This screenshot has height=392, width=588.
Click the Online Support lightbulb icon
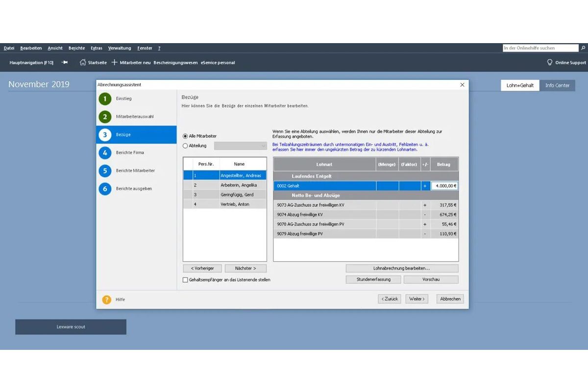[550, 62]
